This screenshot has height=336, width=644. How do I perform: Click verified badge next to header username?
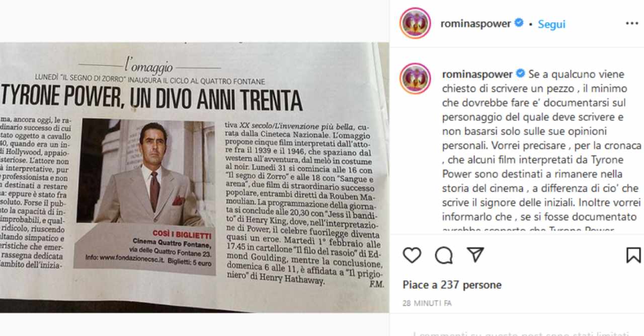coord(519,23)
